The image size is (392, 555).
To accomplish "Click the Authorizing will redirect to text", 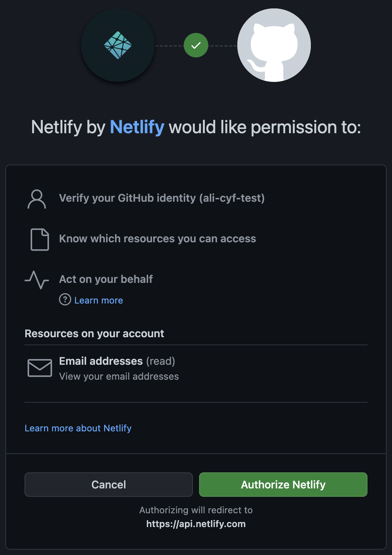I will point(196,510).
